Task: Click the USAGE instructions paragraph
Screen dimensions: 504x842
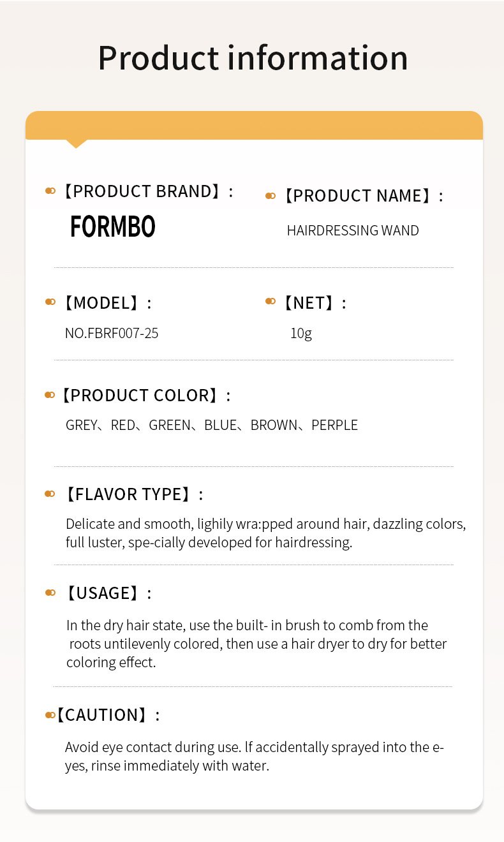Action: [x=256, y=644]
